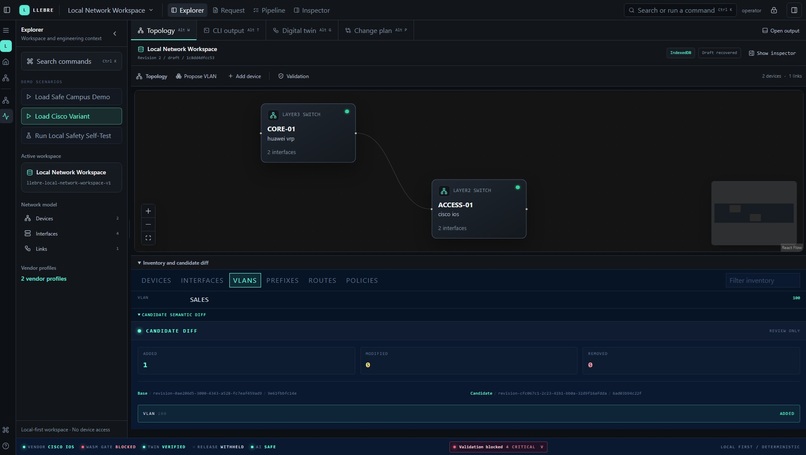
Task: Click the ACCESS-01 node device icon
Action: pyautogui.click(x=444, y=191)
